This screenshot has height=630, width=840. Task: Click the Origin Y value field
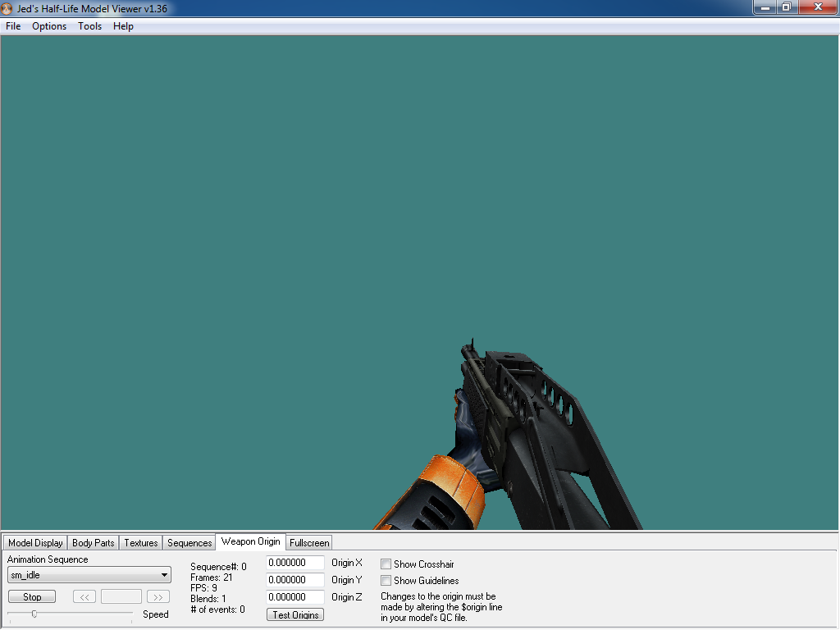295,580
